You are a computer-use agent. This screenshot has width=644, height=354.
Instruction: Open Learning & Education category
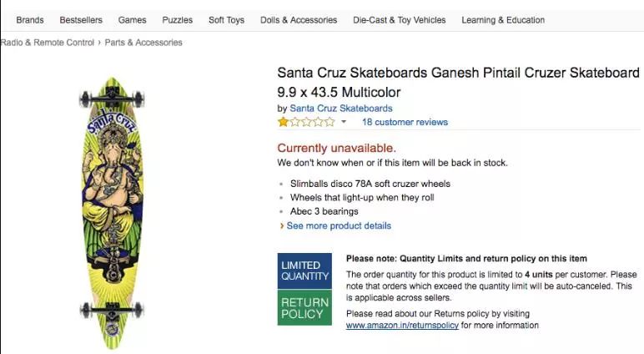[503, 20]
